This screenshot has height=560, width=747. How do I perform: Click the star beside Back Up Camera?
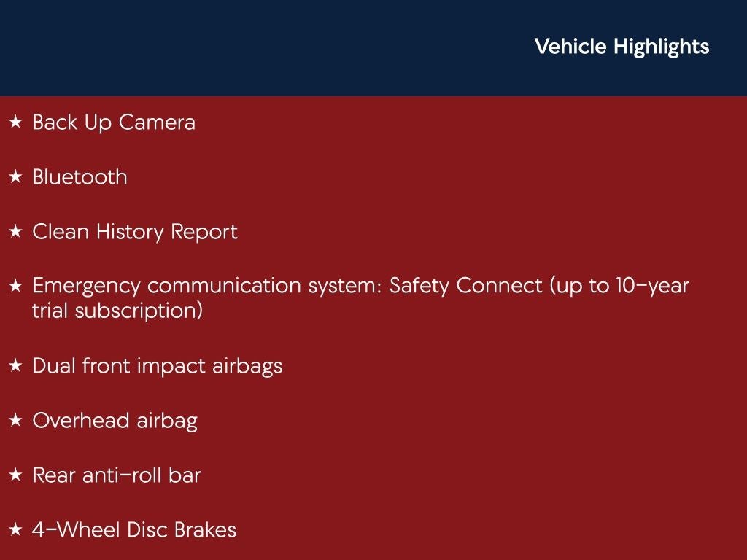(x=15, y=122)
